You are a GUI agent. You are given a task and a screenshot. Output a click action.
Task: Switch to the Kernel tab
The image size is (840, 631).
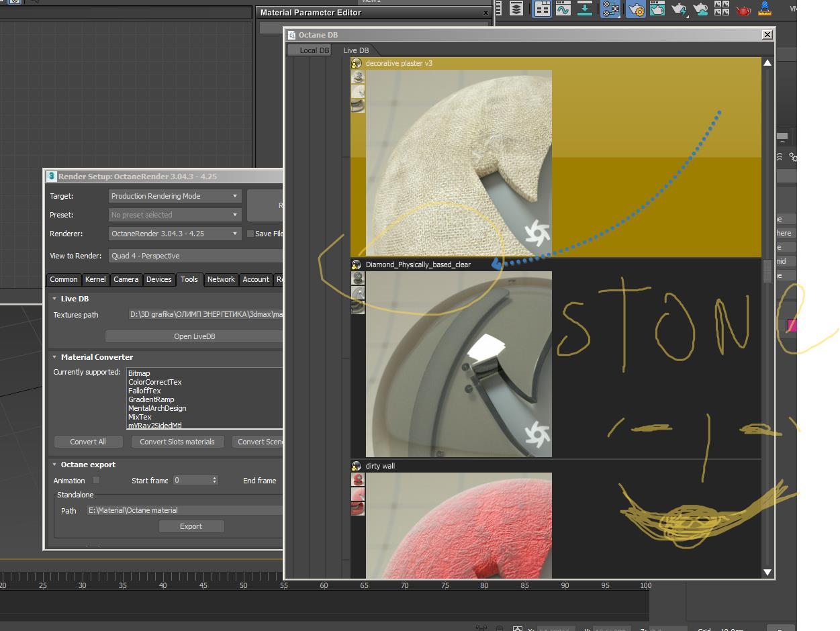pos(95,279)
